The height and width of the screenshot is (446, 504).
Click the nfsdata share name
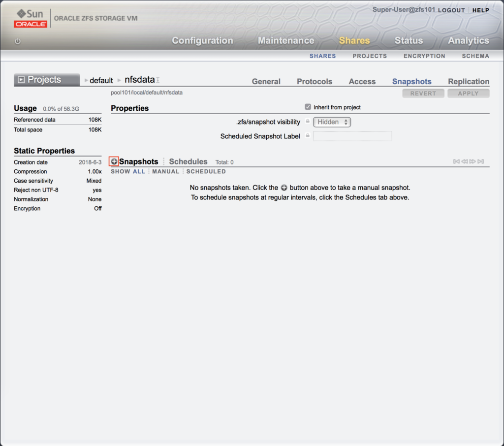pos(139,79)
